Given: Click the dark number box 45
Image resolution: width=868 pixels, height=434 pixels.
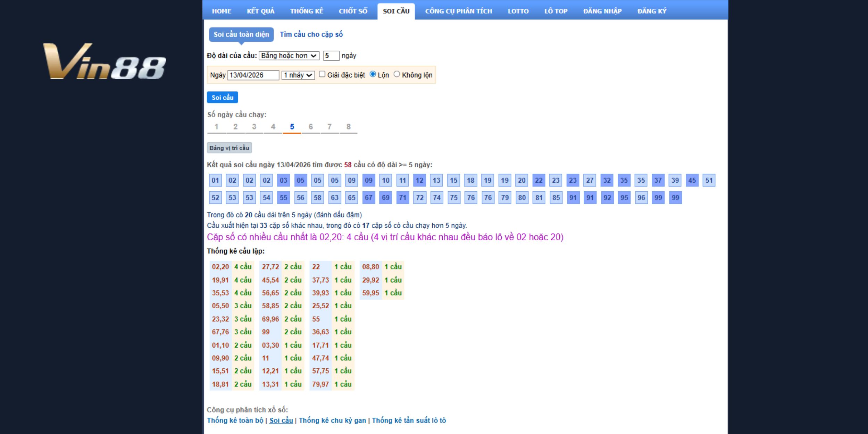Looking at the screenshot, I should 692,180.
